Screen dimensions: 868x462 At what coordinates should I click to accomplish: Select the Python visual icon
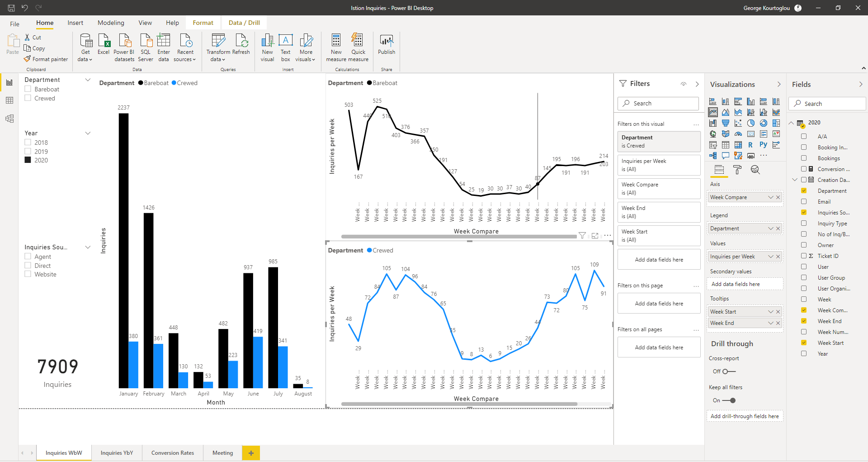coord(763,145)
